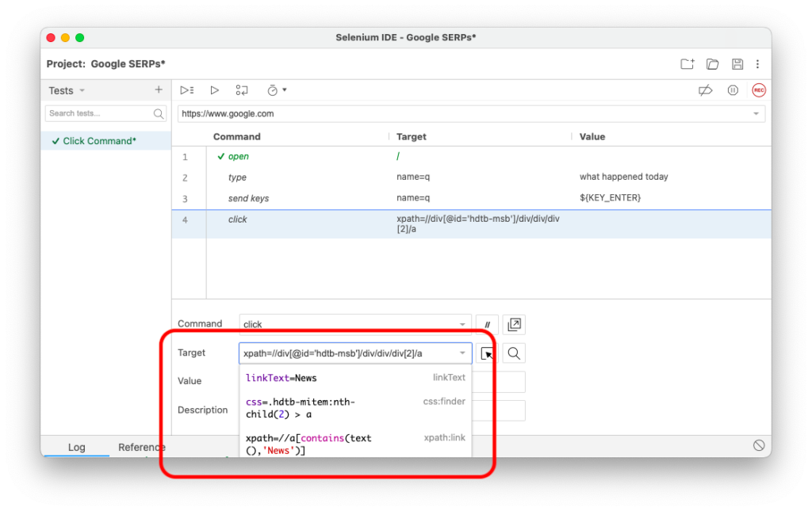Switch to the Log tab
Image resolution: width=812 pixels, height=511 pixels.
[77, 447]
